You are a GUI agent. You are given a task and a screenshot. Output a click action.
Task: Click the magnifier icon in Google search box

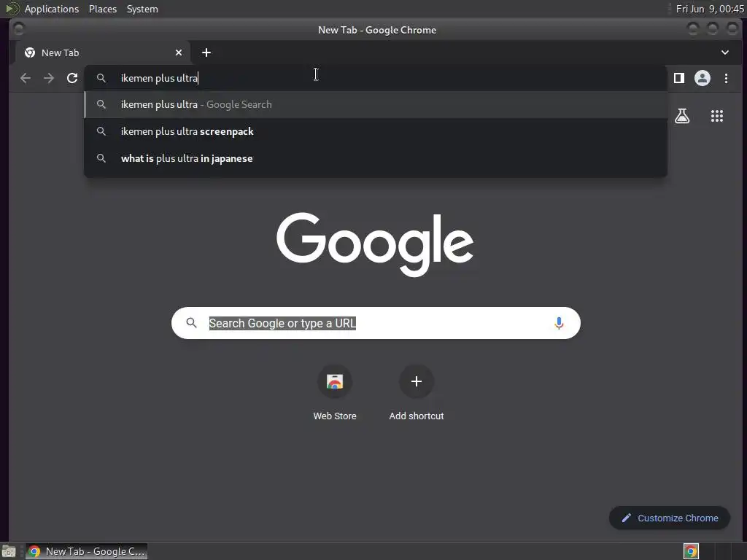click(x=192, y=323)
